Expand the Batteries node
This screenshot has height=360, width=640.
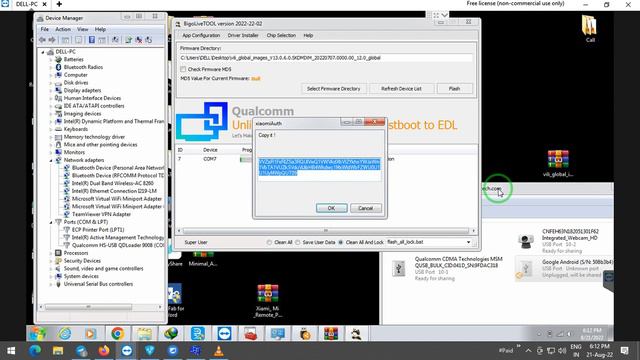point(51,60)
